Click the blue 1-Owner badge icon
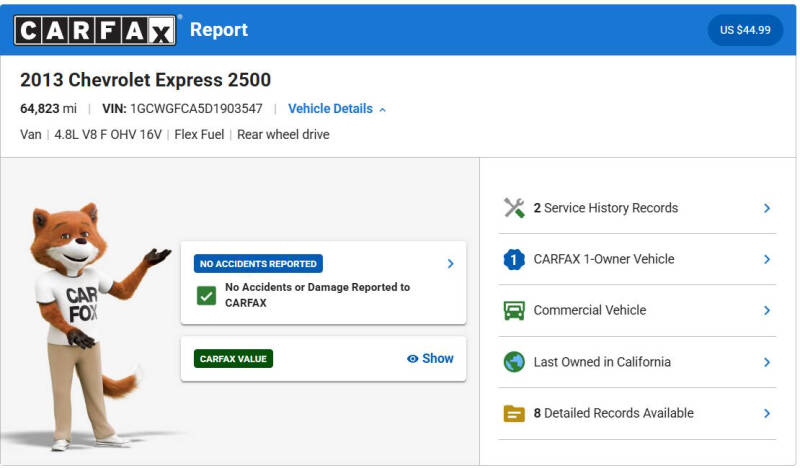 (514, 259)
